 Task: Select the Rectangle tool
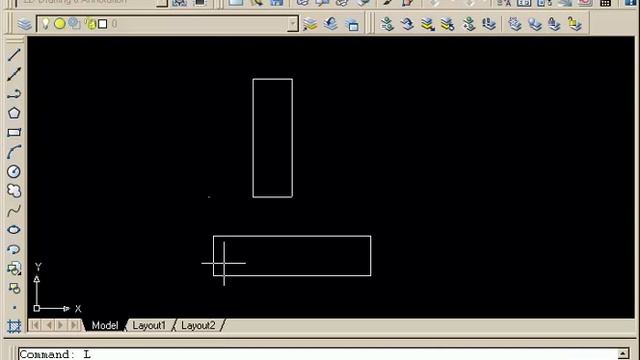pos(14,133)
